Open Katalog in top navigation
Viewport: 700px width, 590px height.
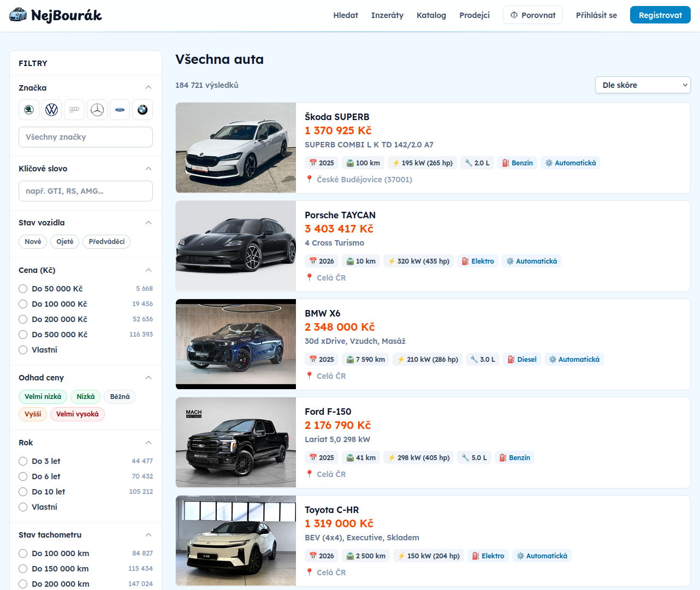coord(431,15)
